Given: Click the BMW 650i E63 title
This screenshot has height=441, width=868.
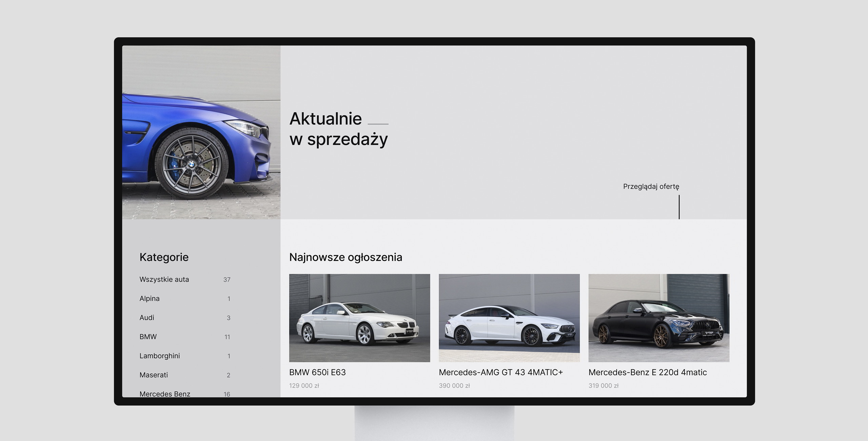Looking at the screenshot, I should 317,372.
